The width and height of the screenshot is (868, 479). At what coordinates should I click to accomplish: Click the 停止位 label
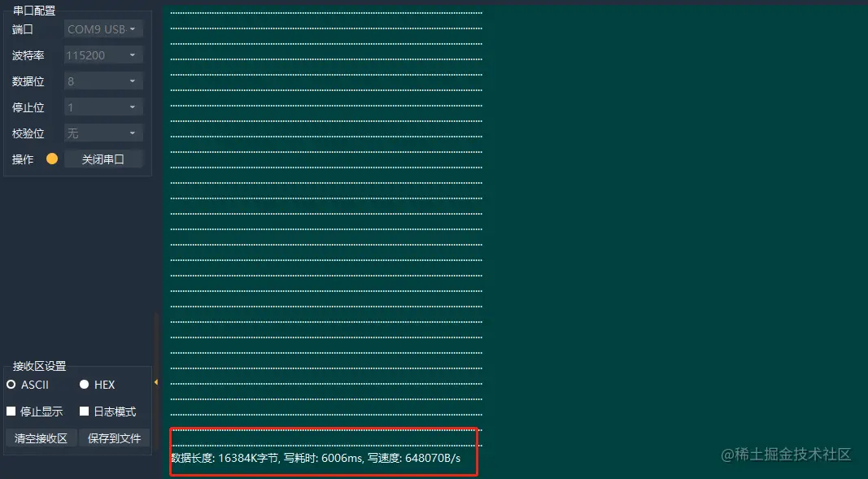pyautogui.click(x=28, y=107)
